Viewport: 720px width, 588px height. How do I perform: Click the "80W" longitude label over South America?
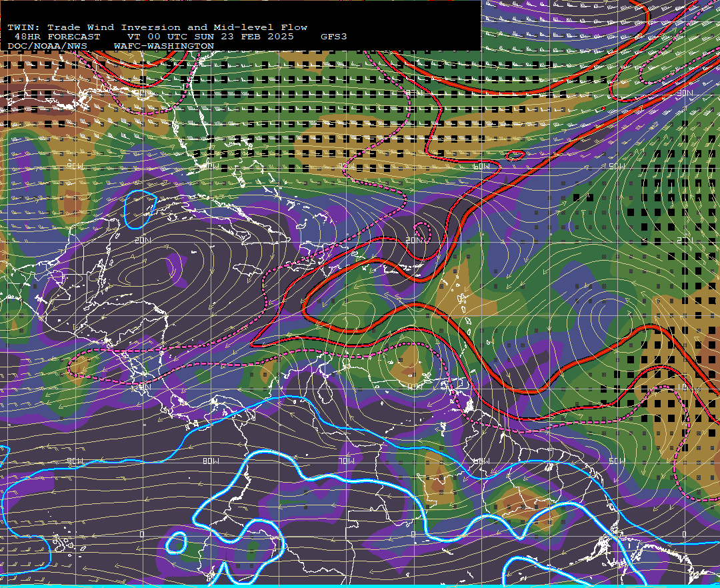pos(211,461)
